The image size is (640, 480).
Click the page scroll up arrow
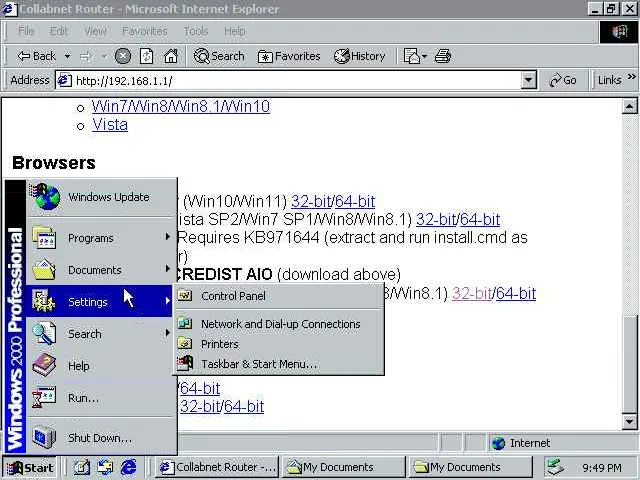tap(629, 107)
